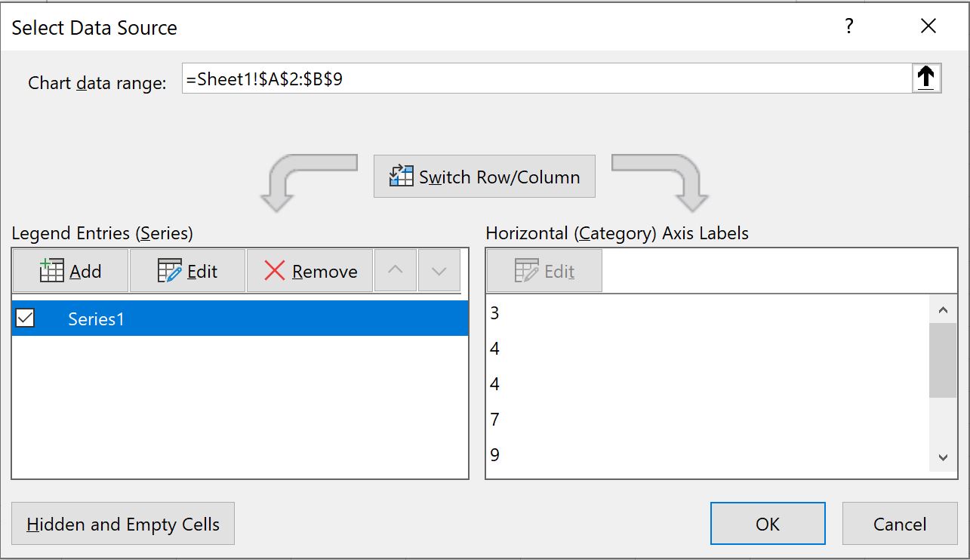The width and height of the screenshot is (970, 560).
Task: Add a new legend series
Action: [x=70, y=272]
